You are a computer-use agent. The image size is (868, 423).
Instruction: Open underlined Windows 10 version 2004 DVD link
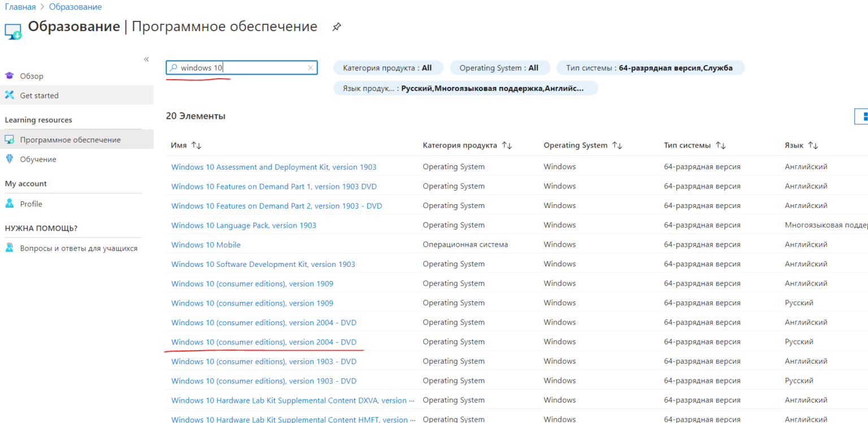click(264, 342)
